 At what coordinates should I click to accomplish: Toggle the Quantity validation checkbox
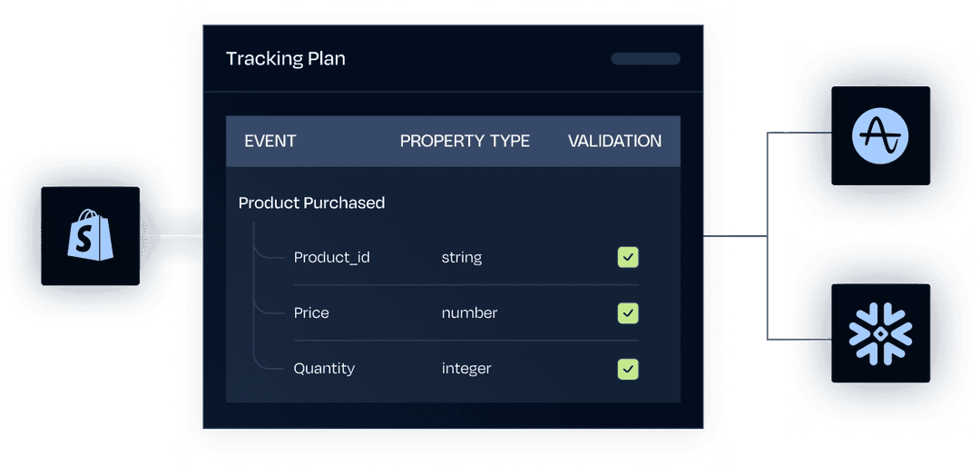(x=628, y=369)
